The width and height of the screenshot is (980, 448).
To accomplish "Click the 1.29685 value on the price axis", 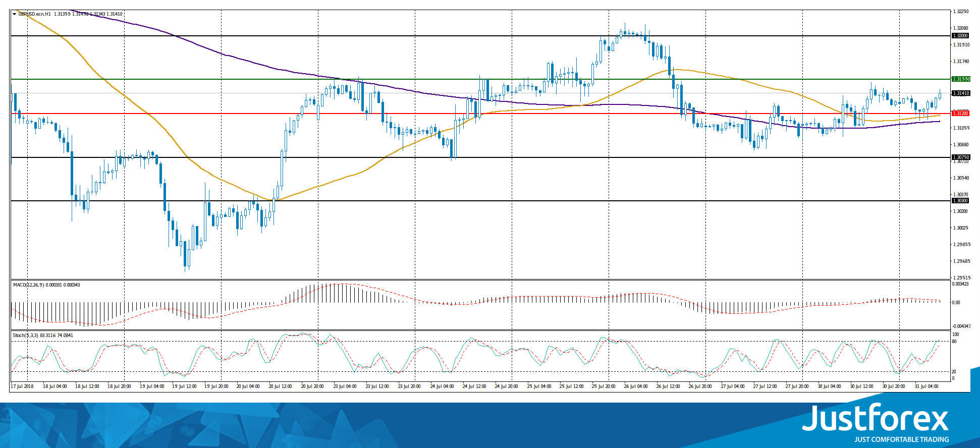I will [961, 261].
